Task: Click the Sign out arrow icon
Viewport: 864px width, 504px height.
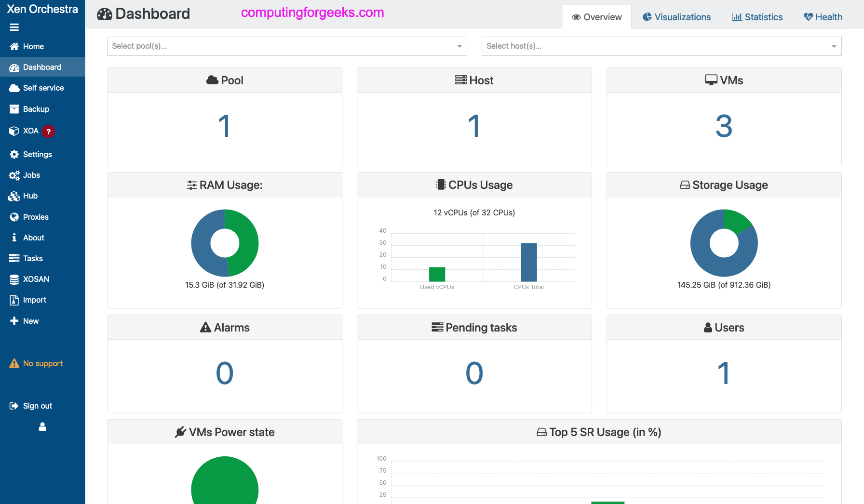Action: click(x=14, y=406)
